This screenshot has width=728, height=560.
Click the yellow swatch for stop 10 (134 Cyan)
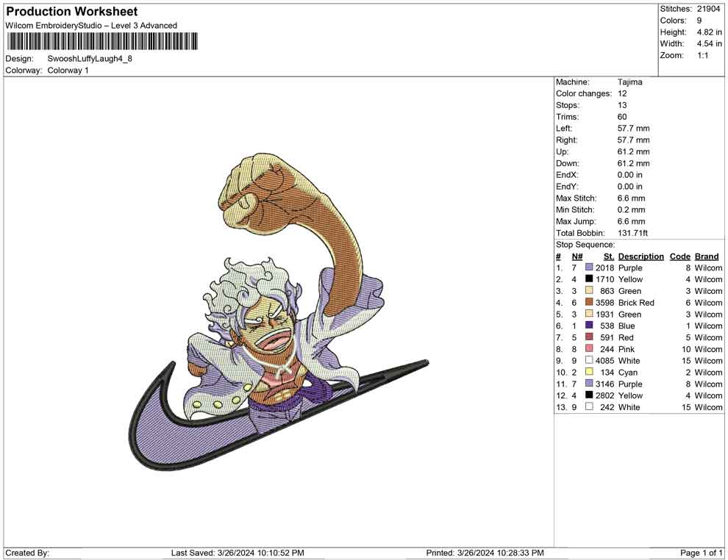pos(589,372)
